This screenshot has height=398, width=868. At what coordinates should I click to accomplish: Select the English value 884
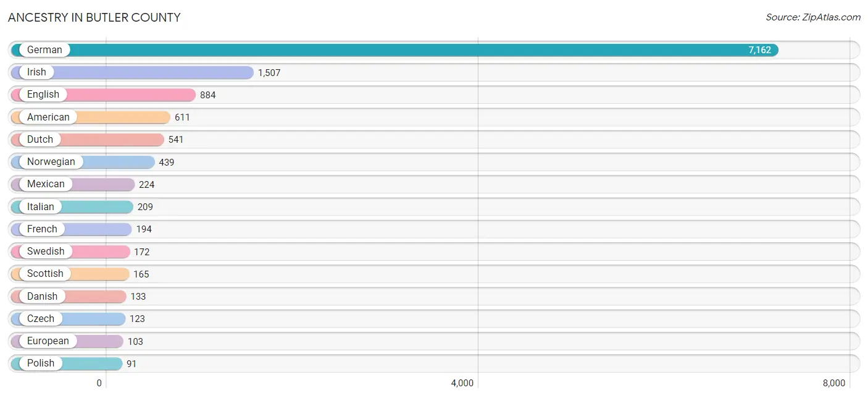[x=208, y=95]
